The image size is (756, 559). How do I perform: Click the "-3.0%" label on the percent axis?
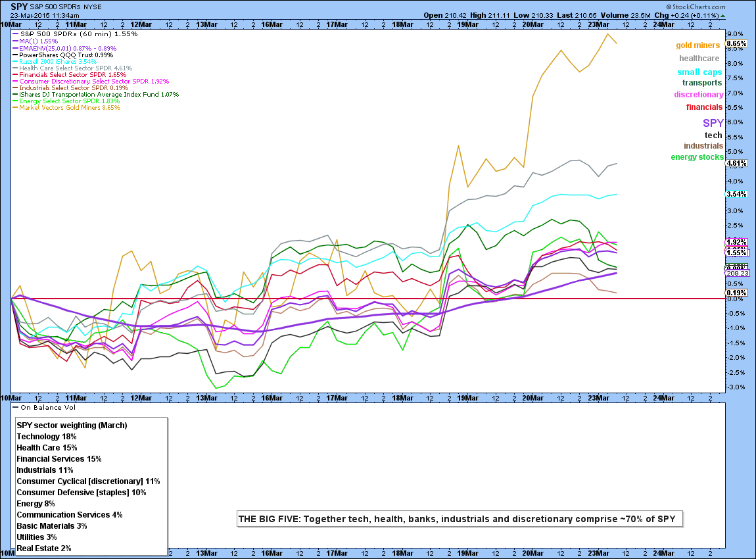(735, 387)
